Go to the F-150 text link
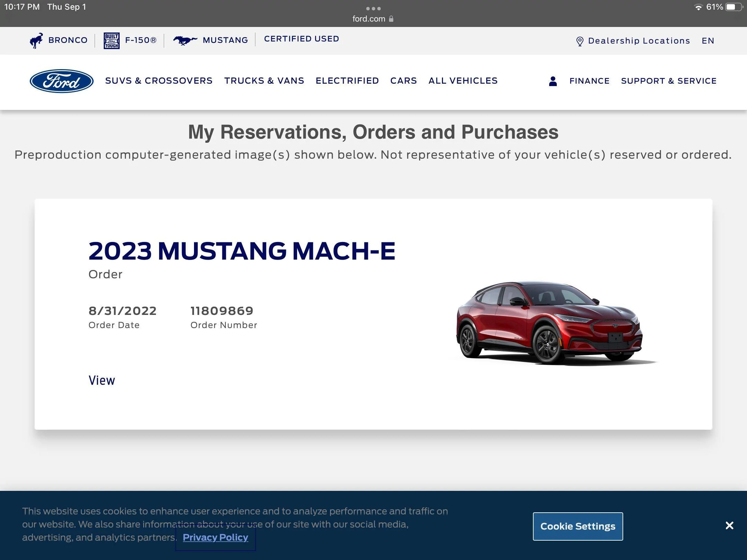 141,40
